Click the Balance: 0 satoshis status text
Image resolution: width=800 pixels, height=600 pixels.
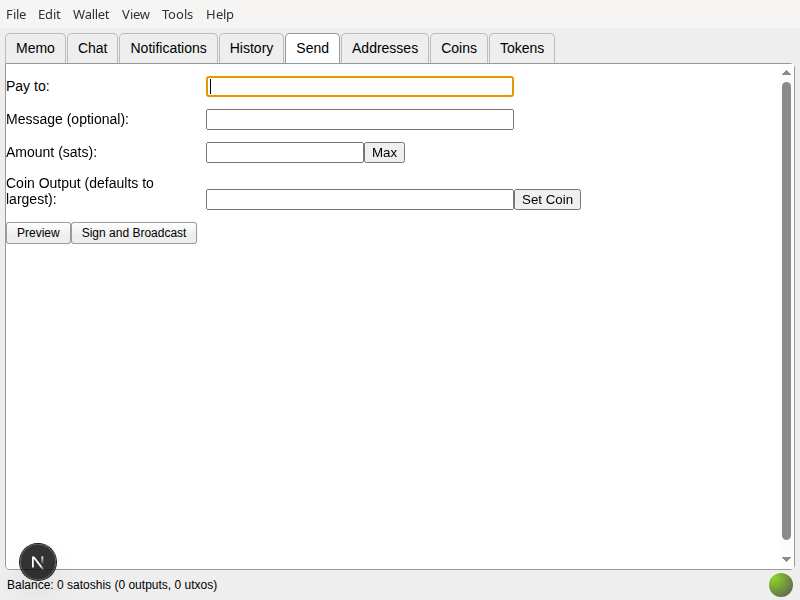pos(112,585)
